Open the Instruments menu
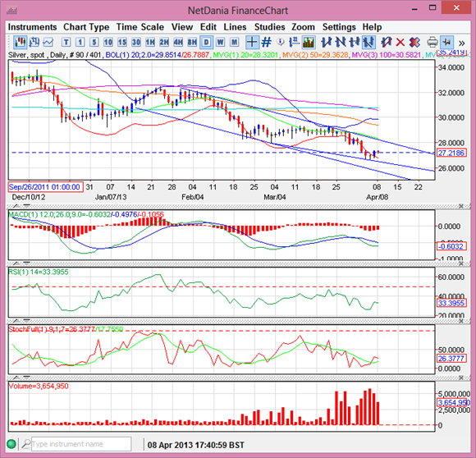476x458 pixels. click(x=32, y=27)
